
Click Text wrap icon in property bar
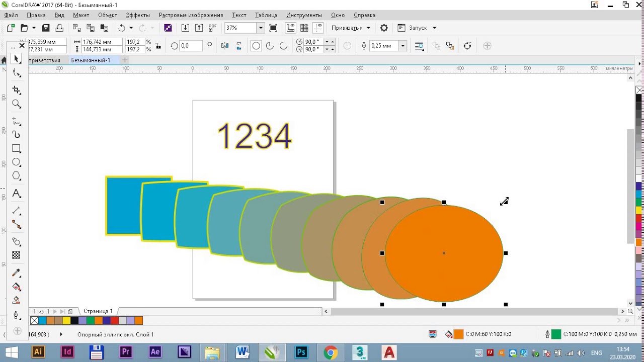pyautogui.click(x=419, y=46)
